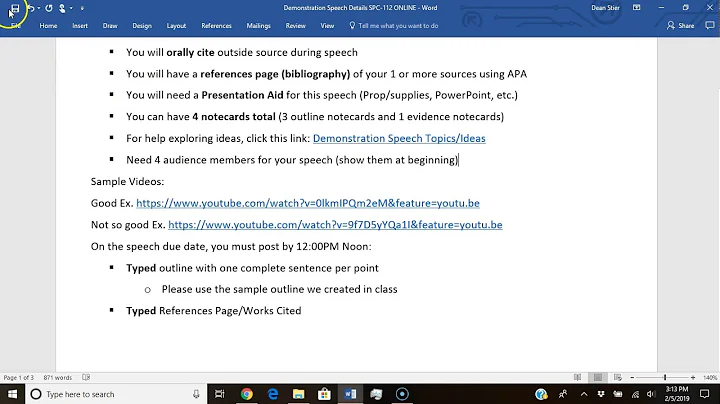Switch to the Layout tab
Image resolution: width=720 pixels, height=404 pixels.
pos(176,26)
